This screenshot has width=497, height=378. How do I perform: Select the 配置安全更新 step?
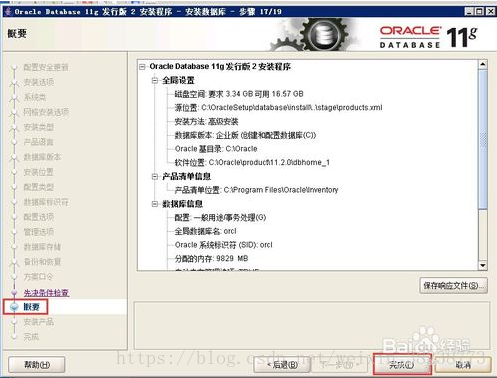point(46,67)
